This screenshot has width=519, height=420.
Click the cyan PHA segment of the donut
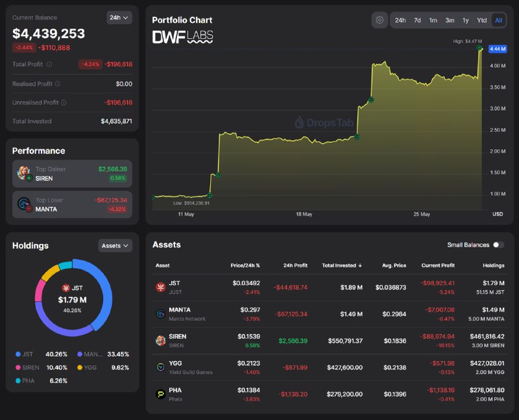click(66, 265)
